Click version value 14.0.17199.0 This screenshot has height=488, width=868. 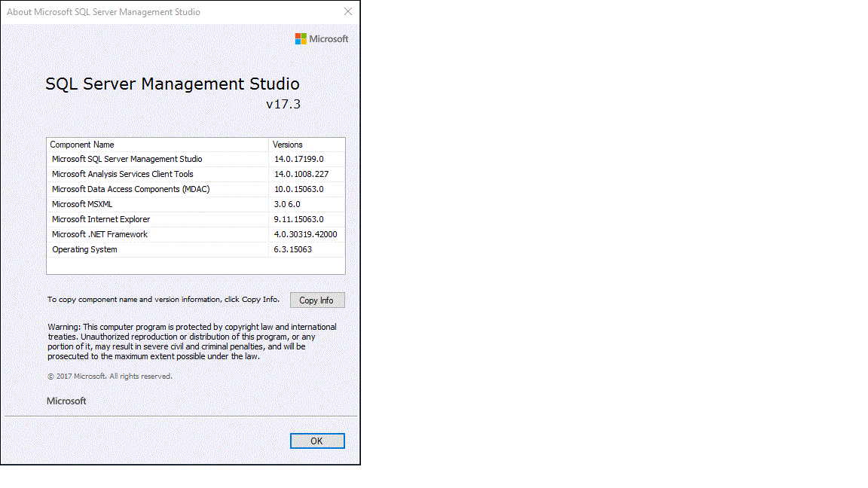299,159
